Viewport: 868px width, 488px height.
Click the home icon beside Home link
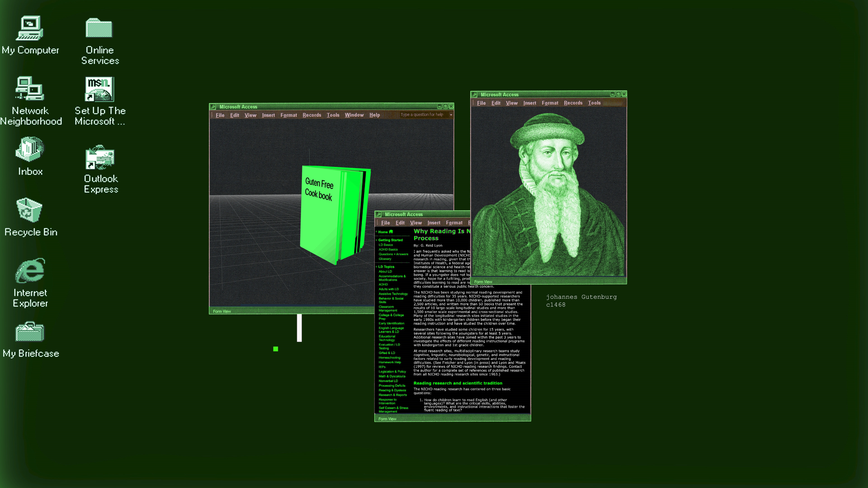[391, 232]
